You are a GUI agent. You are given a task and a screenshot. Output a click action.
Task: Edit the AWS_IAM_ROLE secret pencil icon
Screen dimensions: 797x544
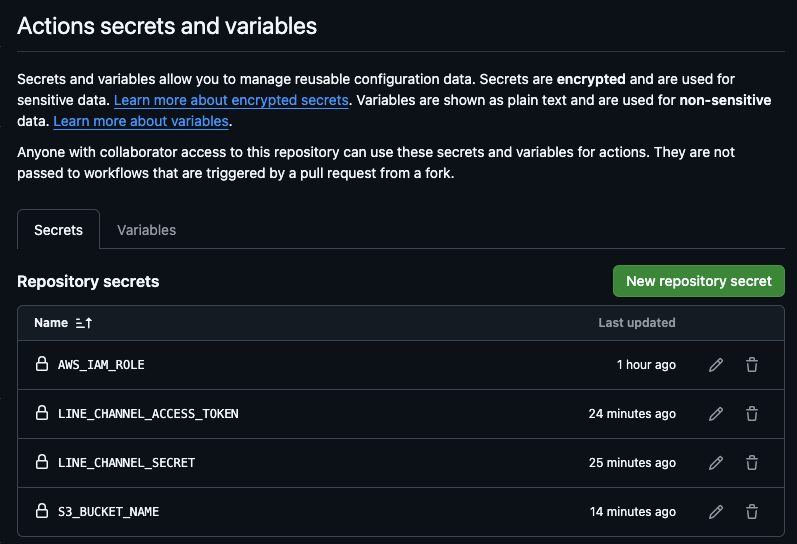pyautogui.click(x=716, y=365)
